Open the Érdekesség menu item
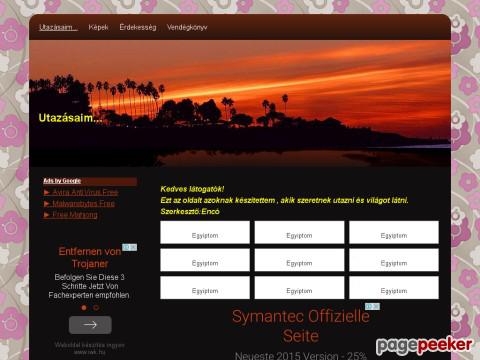Screen dimensions: 480x360 coord(138,27)
